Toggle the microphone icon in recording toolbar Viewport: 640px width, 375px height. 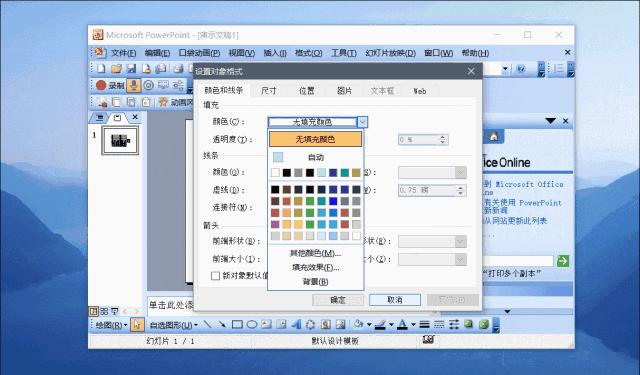[133, 85]
